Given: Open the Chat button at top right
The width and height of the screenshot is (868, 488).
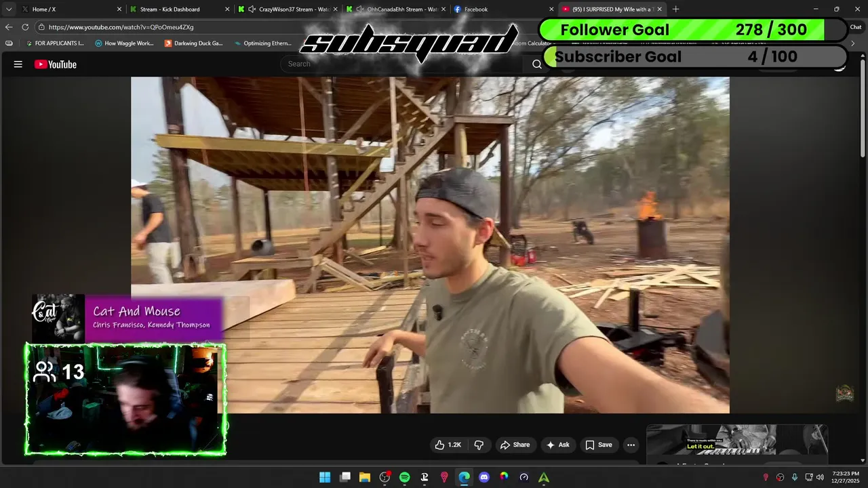Looking at the screenshot, I should tap(855, 27).
